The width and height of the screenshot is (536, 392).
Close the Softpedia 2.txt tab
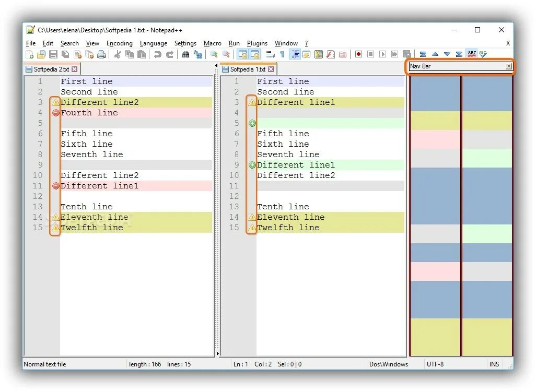(75, 69)
